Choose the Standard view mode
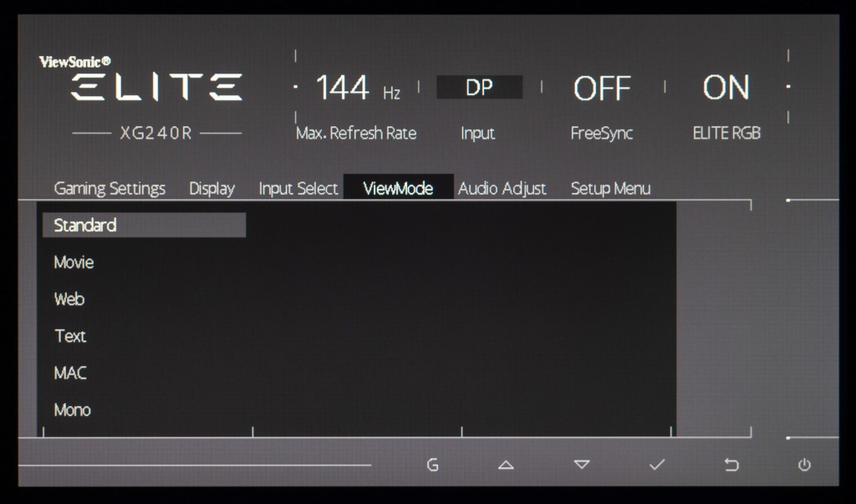The height and width of the screenshot is (504, 856). 144,225
